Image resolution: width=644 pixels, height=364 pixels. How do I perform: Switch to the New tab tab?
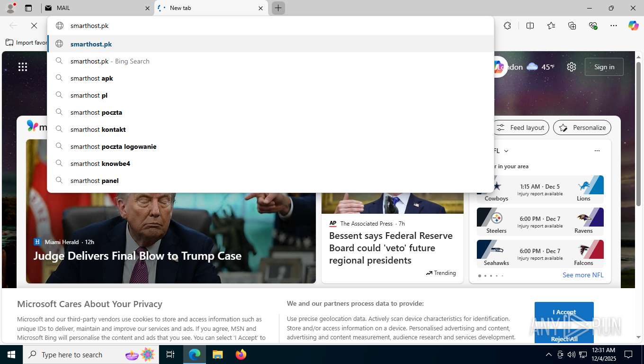click(x=211, y=8)
